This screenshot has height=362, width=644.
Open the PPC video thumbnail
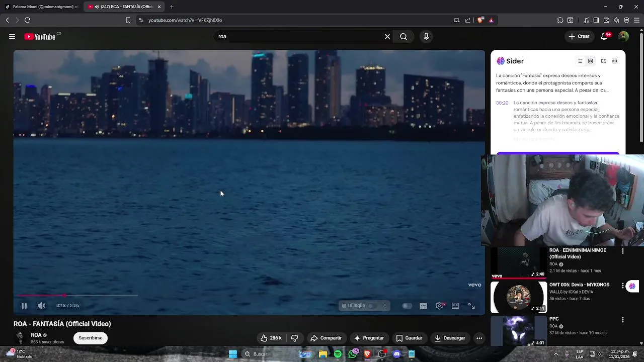519,331
